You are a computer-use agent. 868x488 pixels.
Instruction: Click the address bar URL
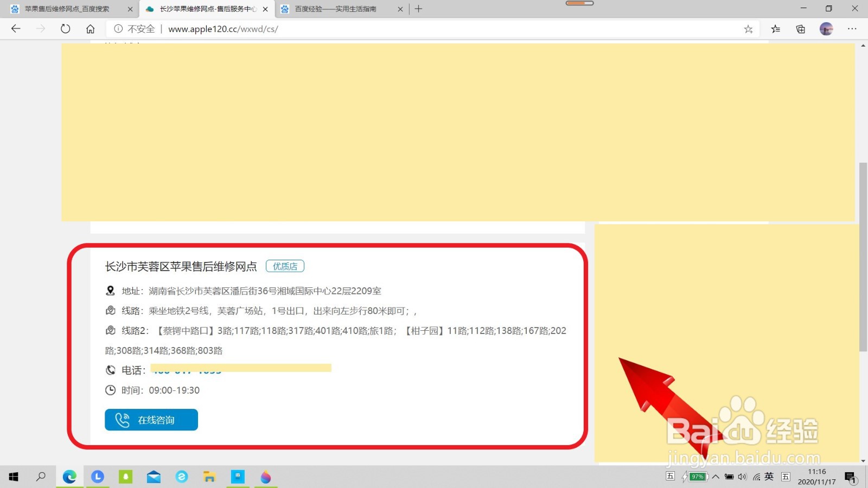point(223,29)
